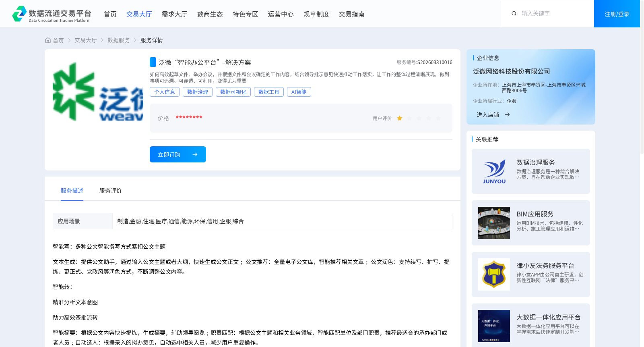Click the 注册/登录 button
The image size is (644, 347).
[x=617, y=14]
